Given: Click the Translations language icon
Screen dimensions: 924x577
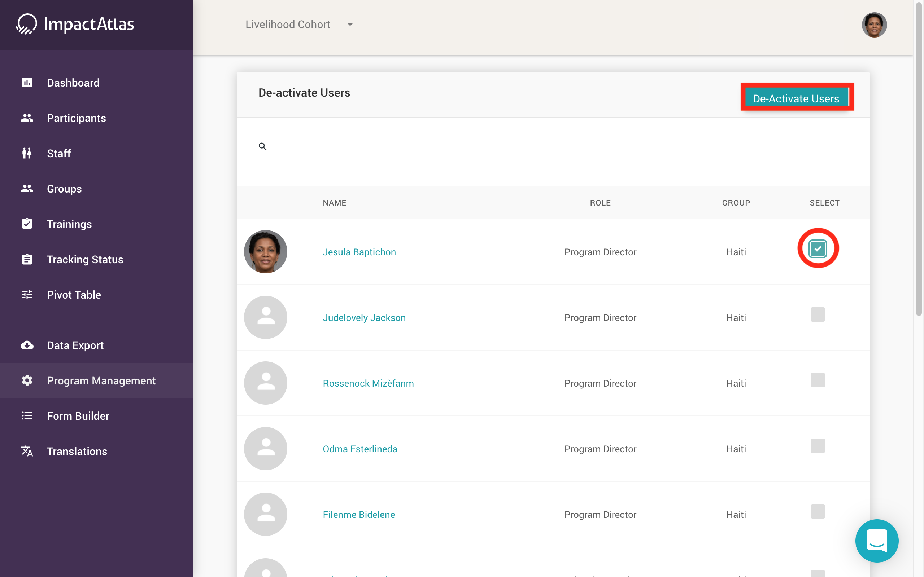Looking at the screenshot, I should pyautogui.click(x=27, y=451).
